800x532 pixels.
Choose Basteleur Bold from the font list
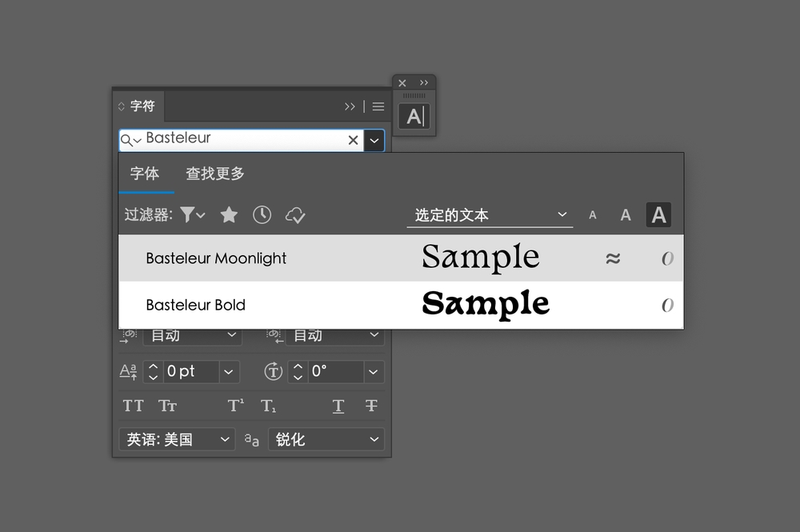[196, 305]
